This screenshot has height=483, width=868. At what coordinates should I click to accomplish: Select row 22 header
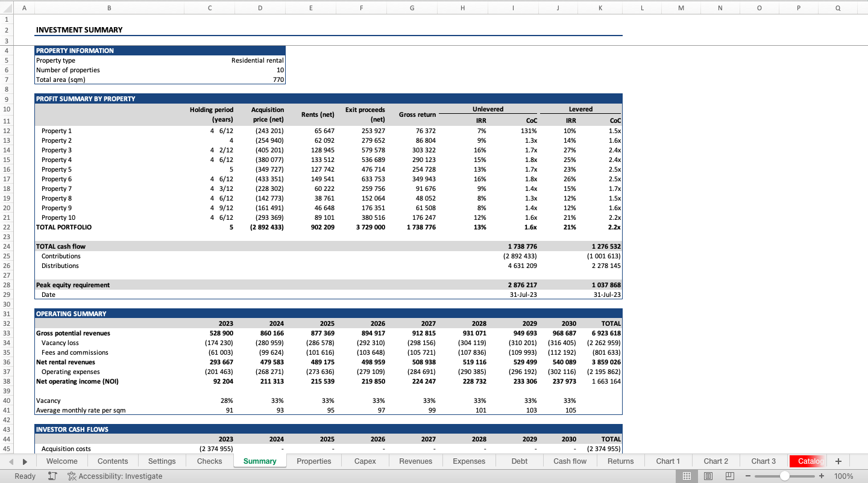(x=7, y=227)
